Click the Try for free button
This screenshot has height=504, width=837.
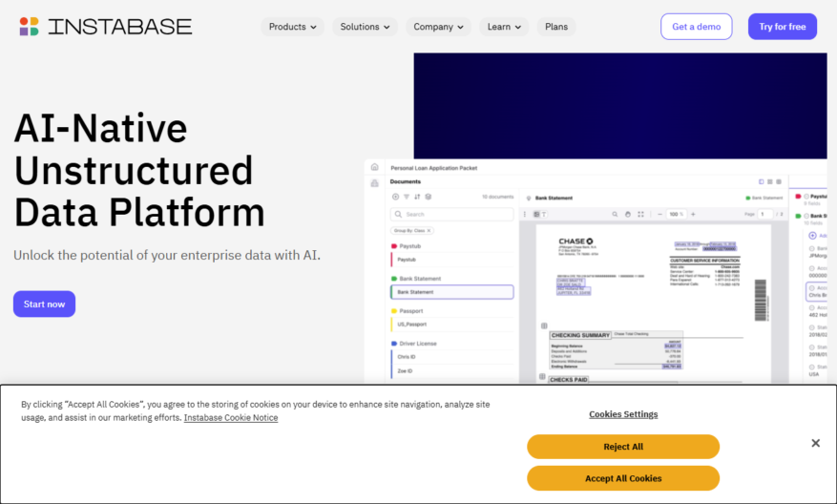click(x=782, y=27)
